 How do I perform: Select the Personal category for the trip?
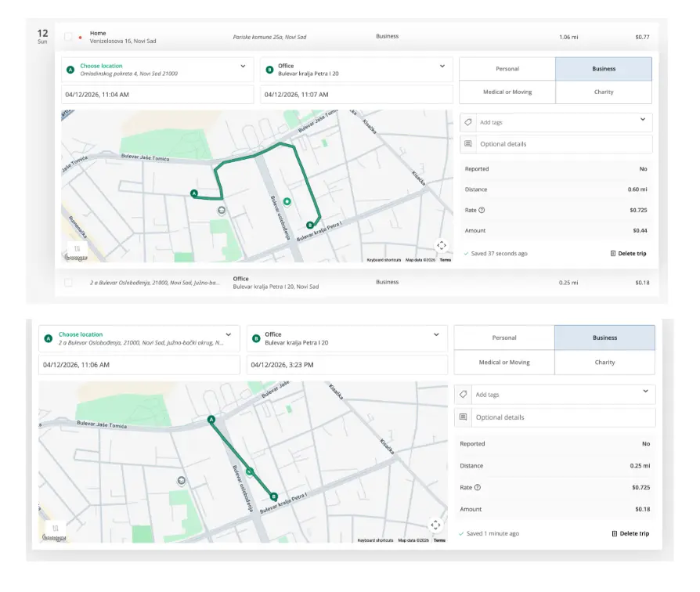click(x=507, y=69)
